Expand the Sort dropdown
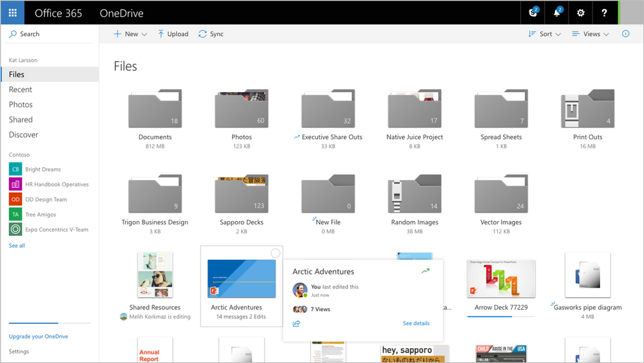Viewport: 644px width, 363px height. click(545, 34)
